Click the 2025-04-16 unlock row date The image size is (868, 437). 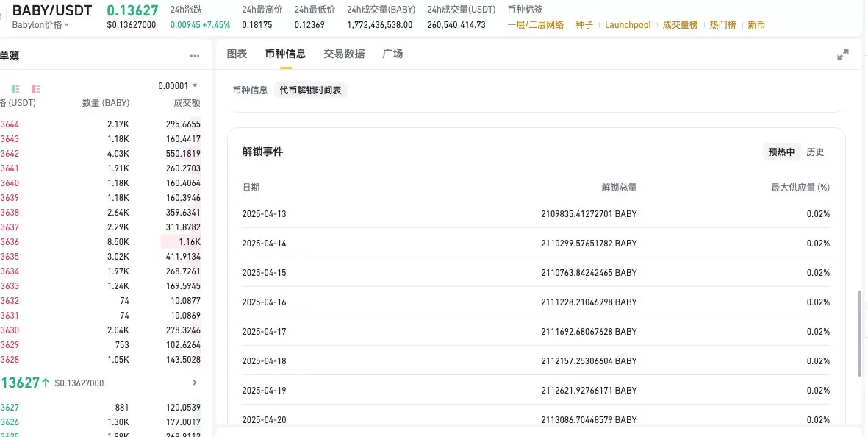(264, 302)
